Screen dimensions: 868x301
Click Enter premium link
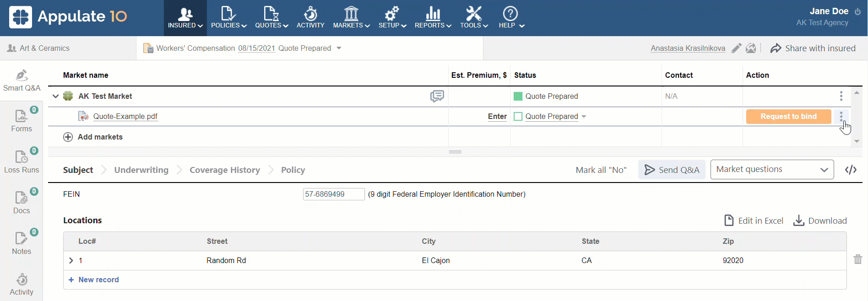tap(497, 116)
